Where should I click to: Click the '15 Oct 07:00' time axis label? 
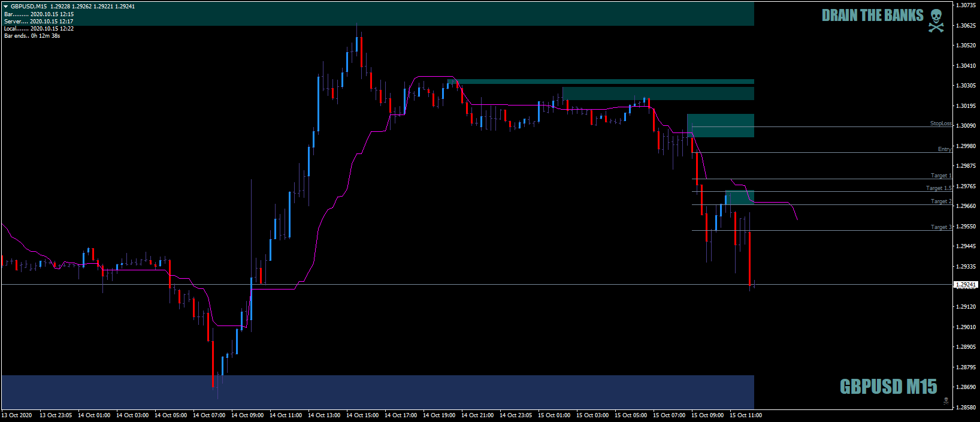pyautogui.click(x=669, y=415)
